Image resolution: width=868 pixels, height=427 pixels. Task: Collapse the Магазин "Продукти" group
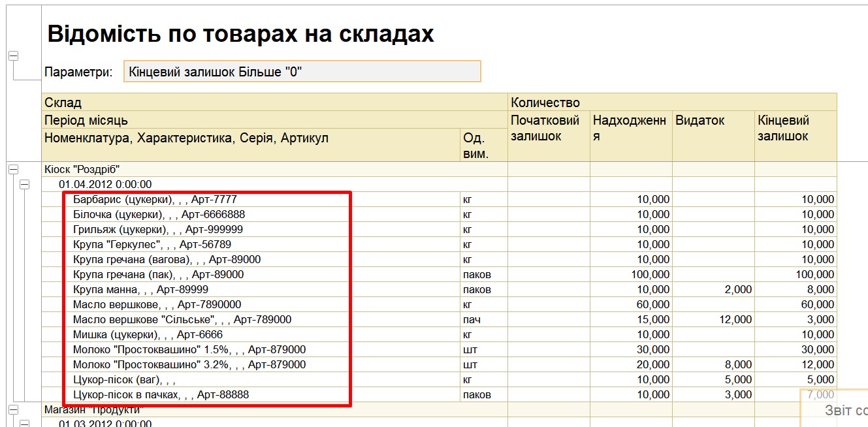coord(13,409)
